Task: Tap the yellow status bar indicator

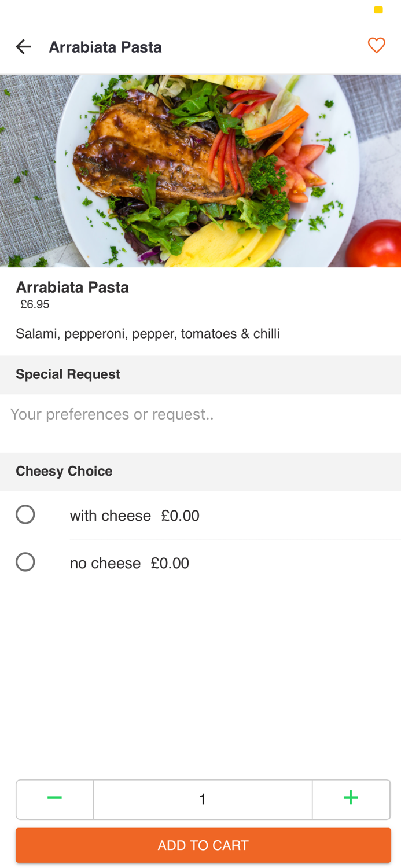Action: pyautogui.click(x=378, y=10)
